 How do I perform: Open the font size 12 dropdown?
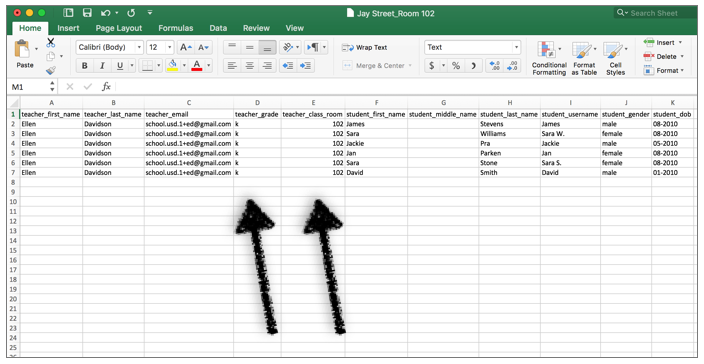169,47
